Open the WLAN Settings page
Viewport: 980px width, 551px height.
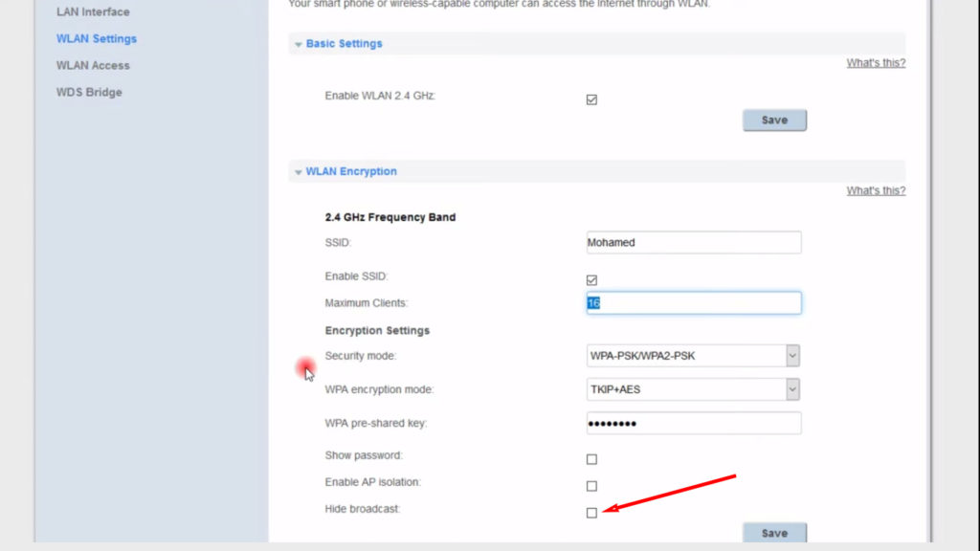click(97, 38)
